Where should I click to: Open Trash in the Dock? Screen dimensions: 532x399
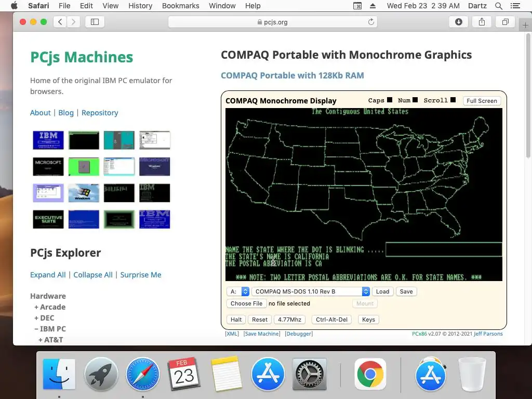coord(472,374)
